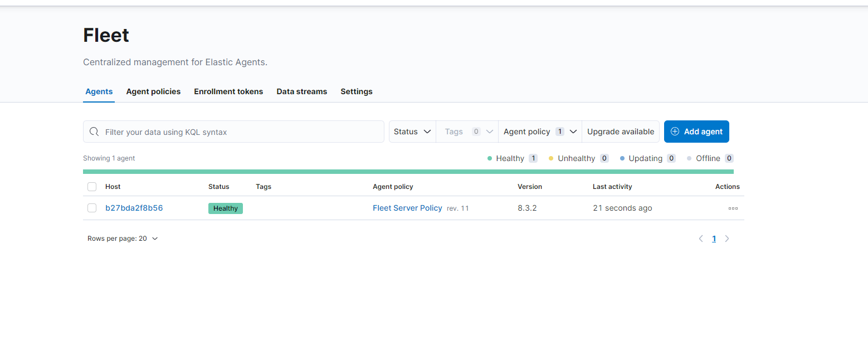Expand the Agent policy filter dropdown

539,132
